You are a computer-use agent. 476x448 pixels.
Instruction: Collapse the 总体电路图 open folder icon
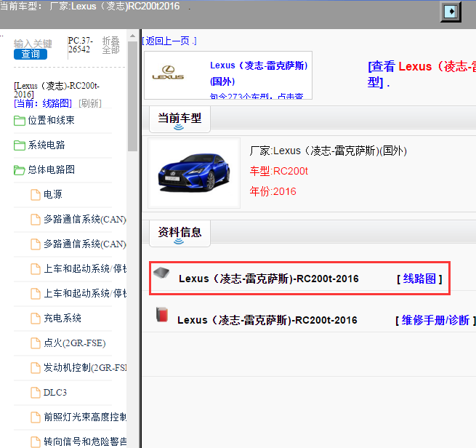pyautogui.click(x=20, y=170)
